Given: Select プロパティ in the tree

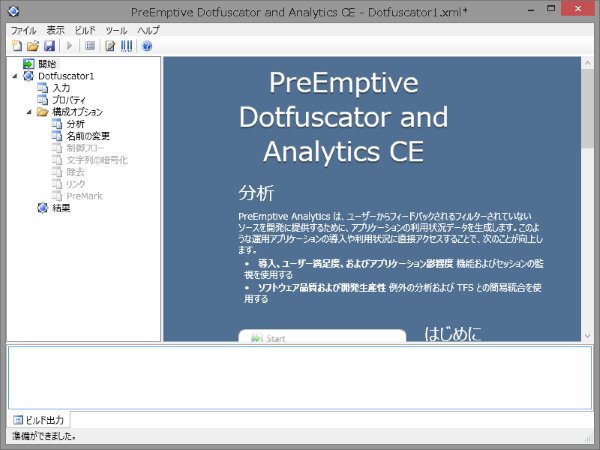Looking at the screenshot, I should tap(69, 100).
